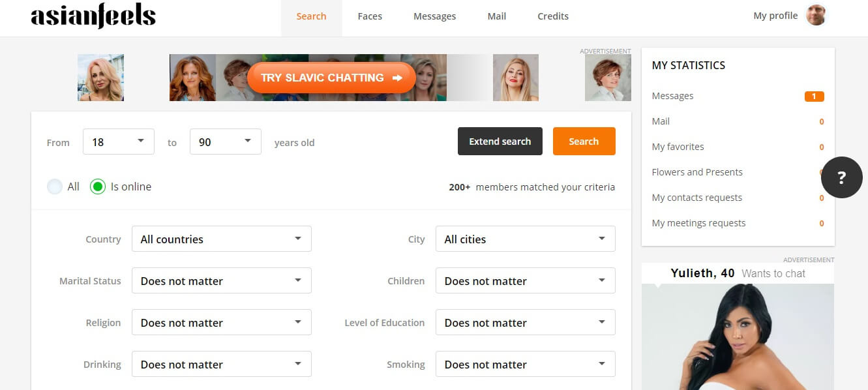Click the asianfeels logo

tap(93, 16)
